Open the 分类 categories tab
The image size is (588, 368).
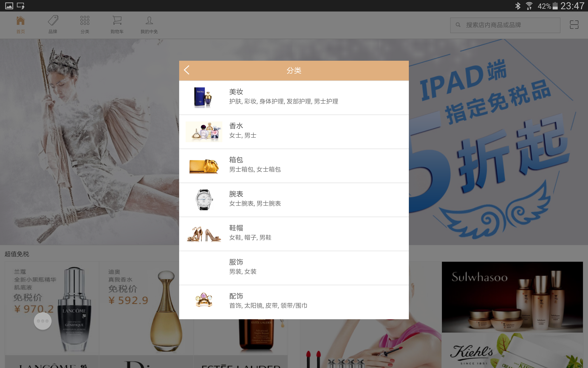pos(85,25)
